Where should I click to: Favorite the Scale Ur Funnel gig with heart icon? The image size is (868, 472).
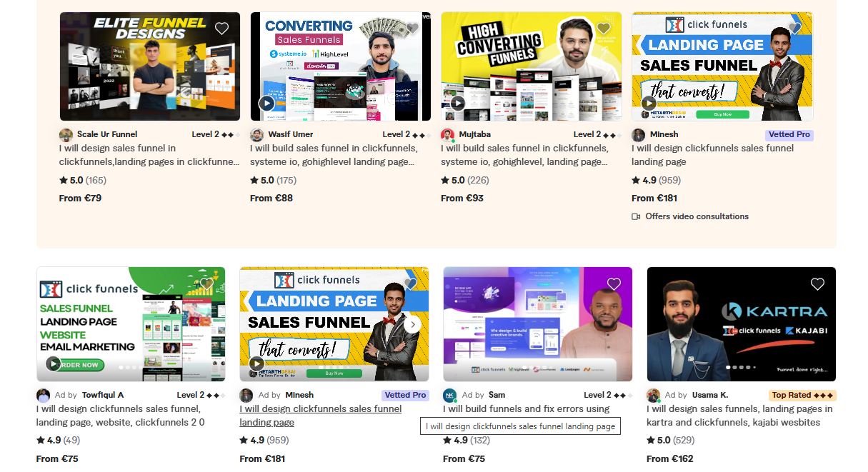(x=221, y=29)
